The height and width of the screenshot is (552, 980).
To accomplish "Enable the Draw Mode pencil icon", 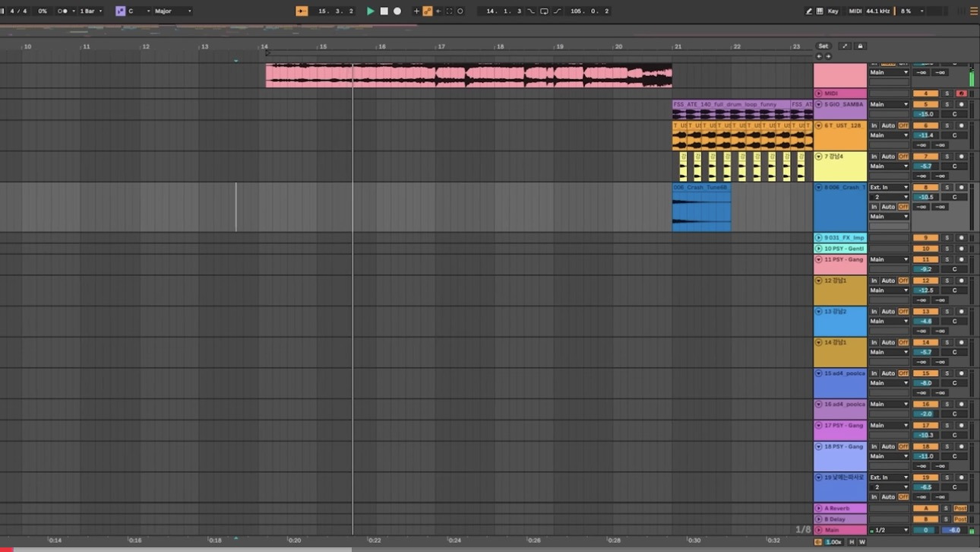I will [808, 11].
